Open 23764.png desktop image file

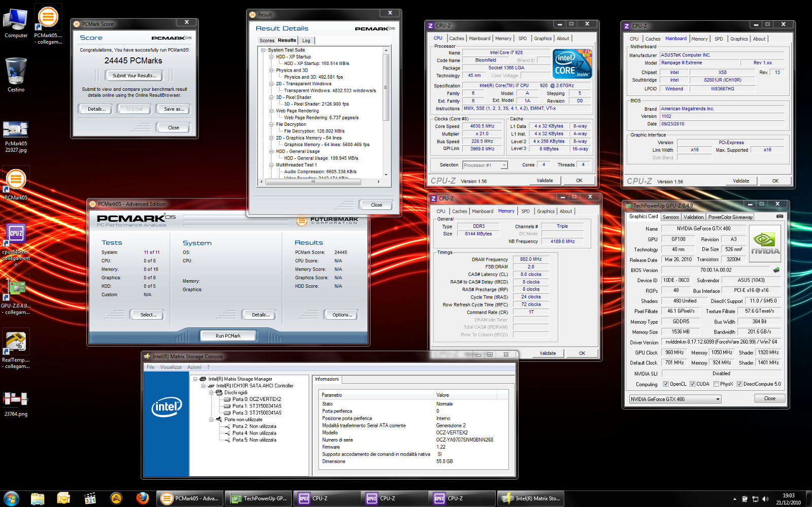tap(16, 403)
